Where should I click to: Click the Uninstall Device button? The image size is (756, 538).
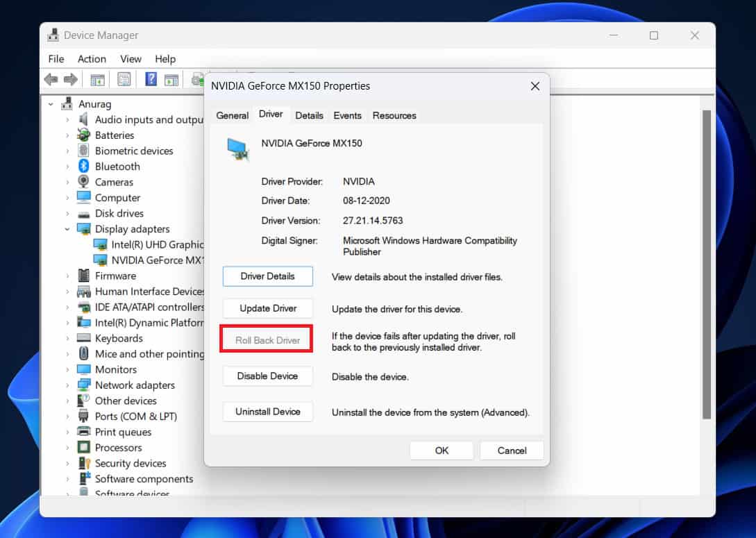click(x=267, y=412)
